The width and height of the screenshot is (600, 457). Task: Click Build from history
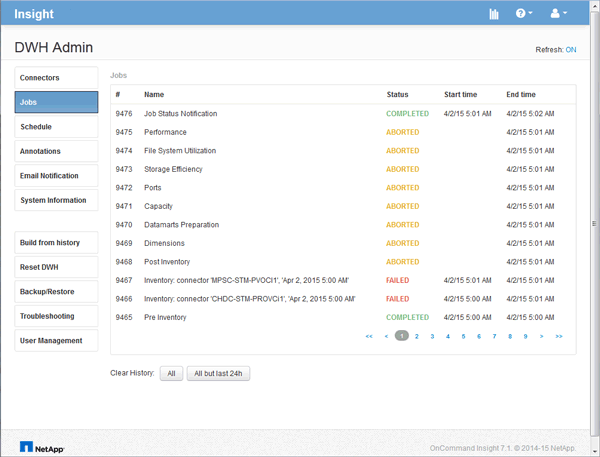[56, 243]
